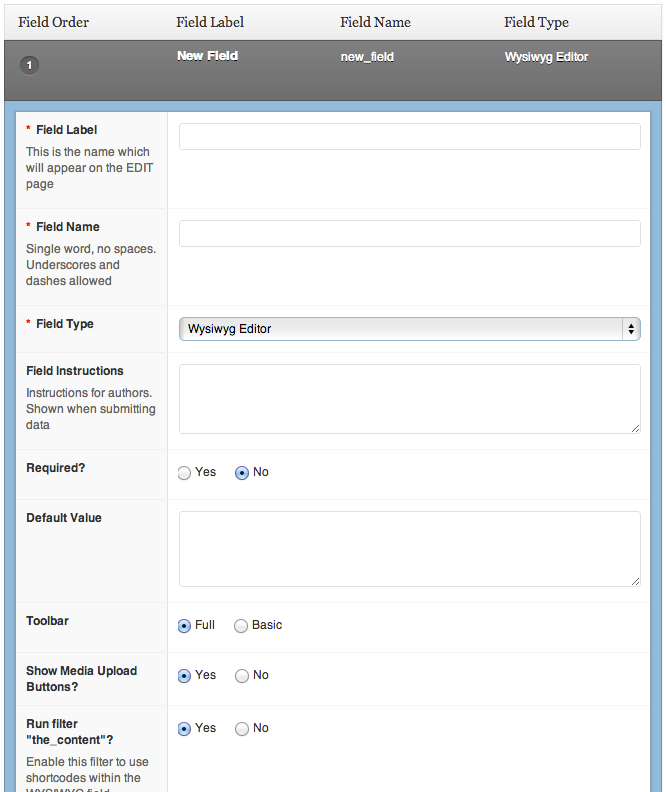Click the field order number 1 badge
This screenshot has width=666, height=792.
30,65
